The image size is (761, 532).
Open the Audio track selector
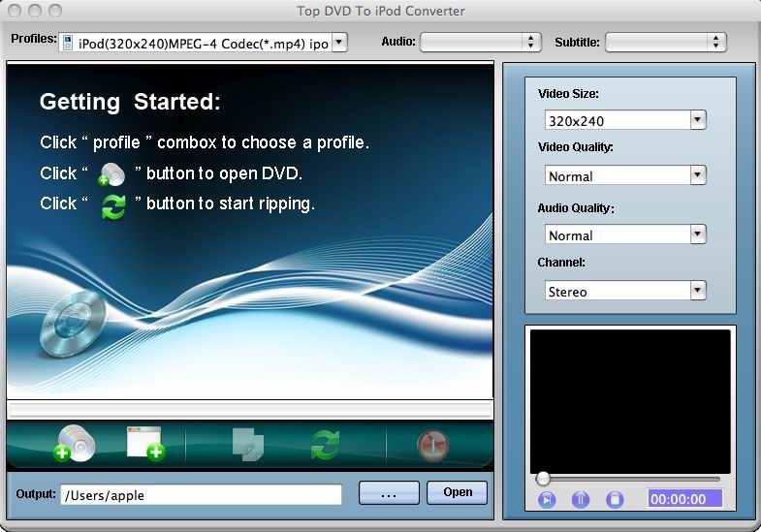pyautogui.click(x=481, y=43)
